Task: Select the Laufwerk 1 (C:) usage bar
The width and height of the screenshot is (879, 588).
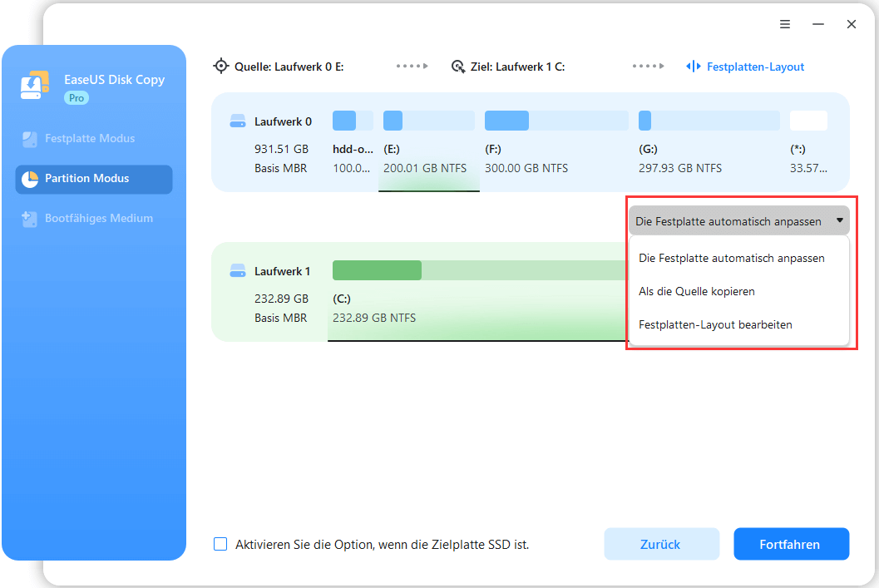Action: 479,270
